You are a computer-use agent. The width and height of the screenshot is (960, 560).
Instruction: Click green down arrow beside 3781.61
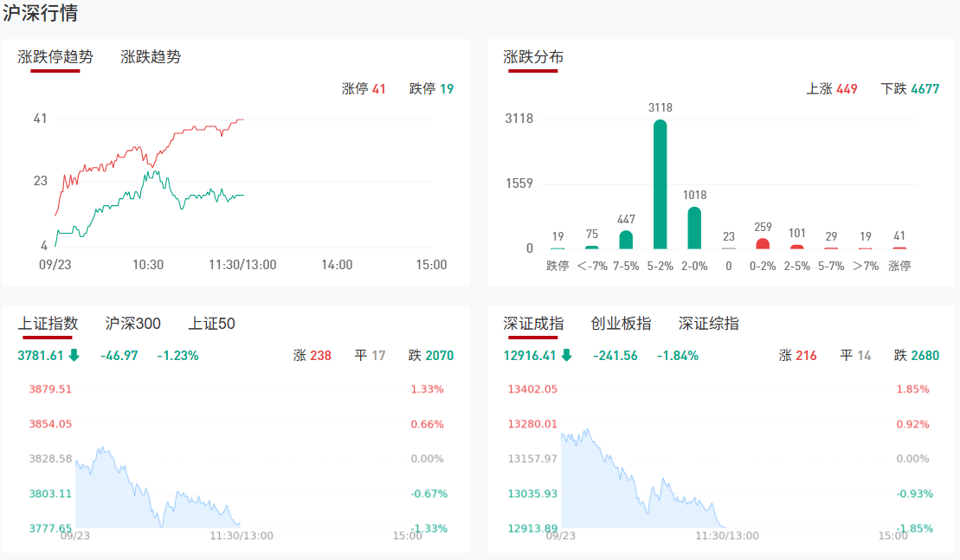[x=74, y=355]
